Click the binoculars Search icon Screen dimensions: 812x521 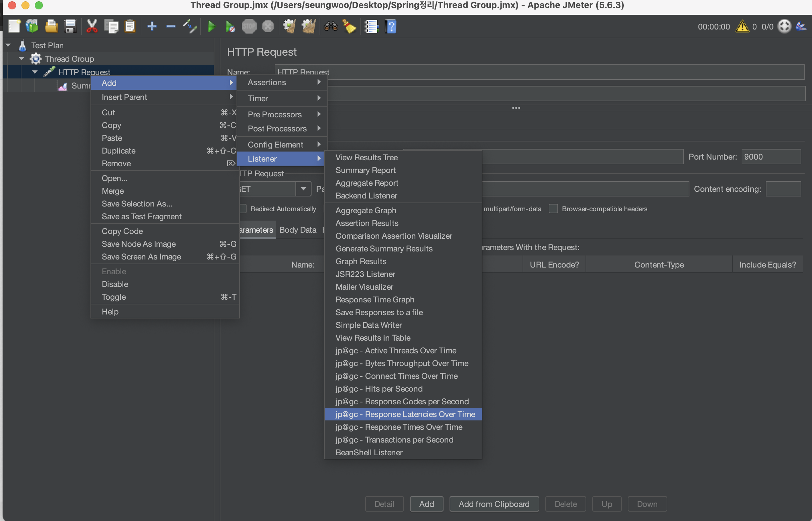331,26
